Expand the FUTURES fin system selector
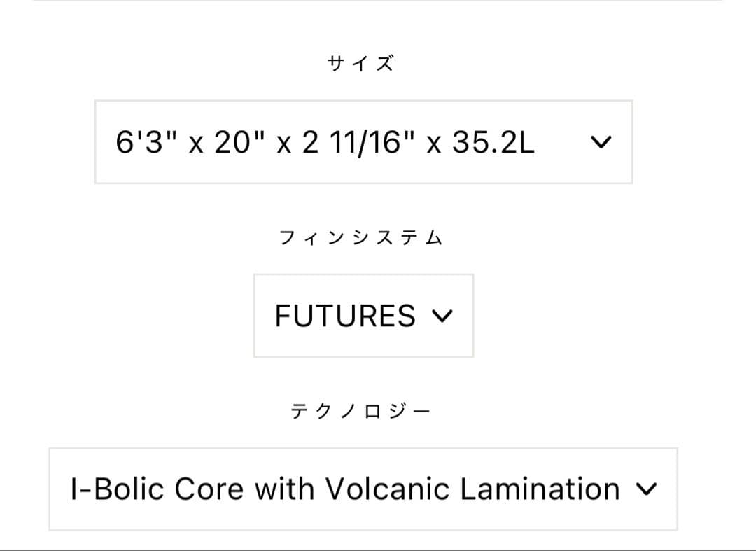The image size is (756, 551). pyautogui.click(x=364, y=316)
